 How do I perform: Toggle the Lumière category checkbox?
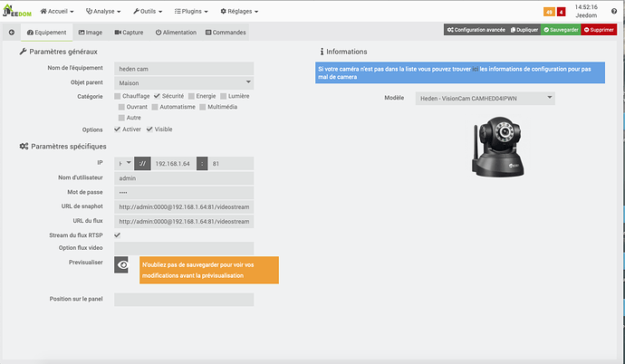tap(223, 96)
